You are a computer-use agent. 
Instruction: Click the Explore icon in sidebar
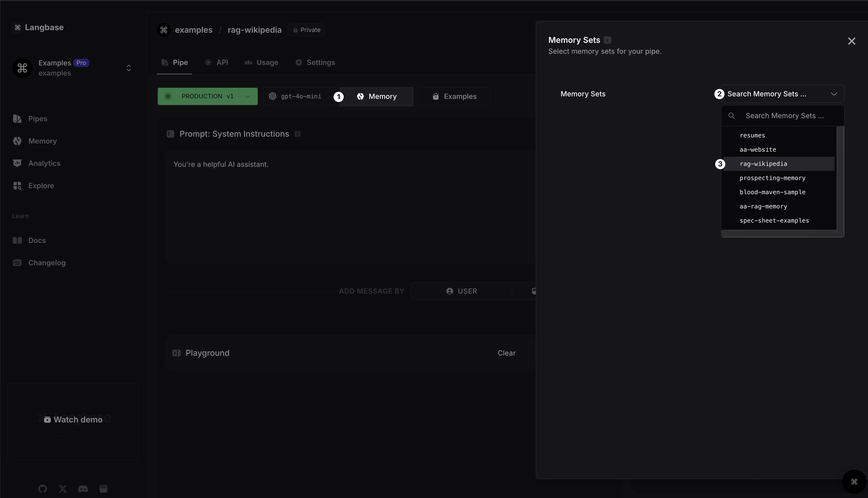point(16,185)
